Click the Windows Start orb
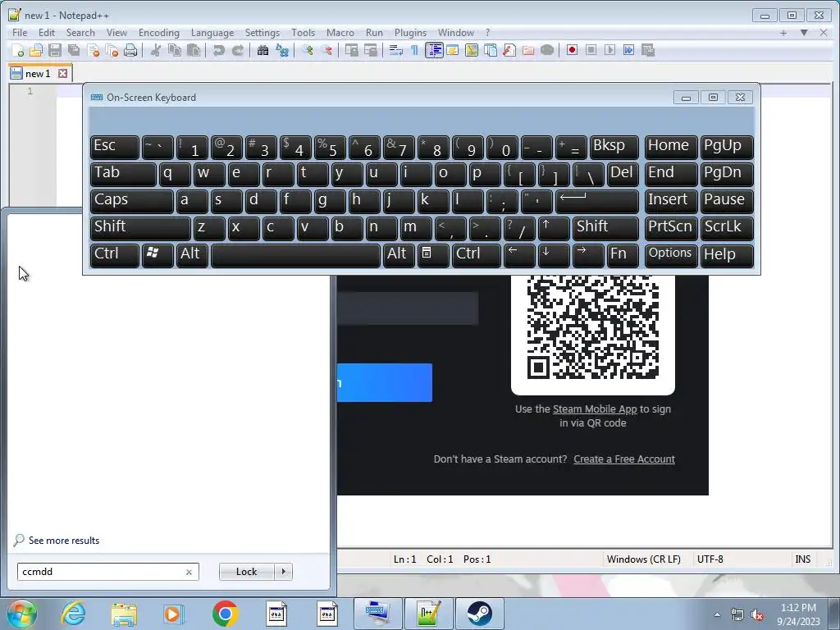The width and height of the screenshot is (840, 630). 22,614
